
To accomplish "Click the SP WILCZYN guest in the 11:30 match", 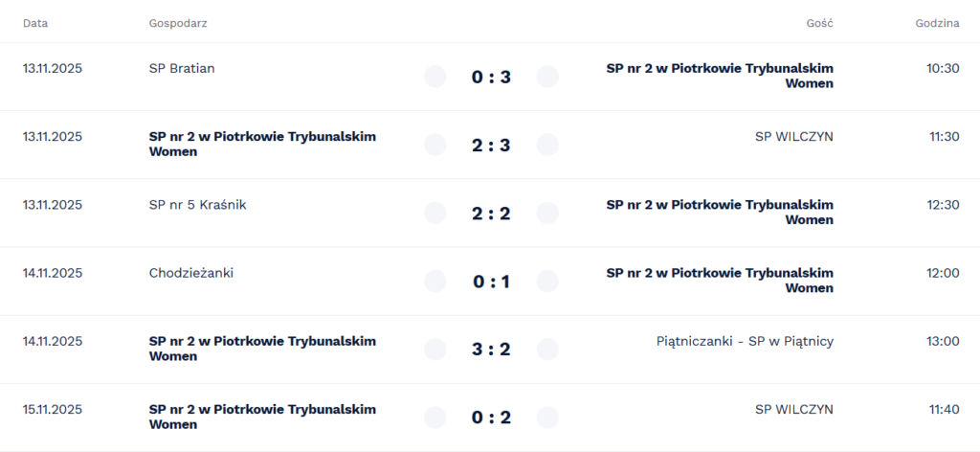I will pyautogui.click(x=793, y=136).
